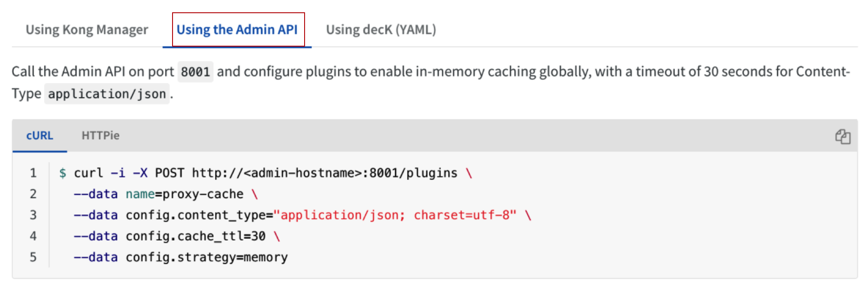
Task: Select the Using the Admin API tab
Action: (x=237, y=29)
